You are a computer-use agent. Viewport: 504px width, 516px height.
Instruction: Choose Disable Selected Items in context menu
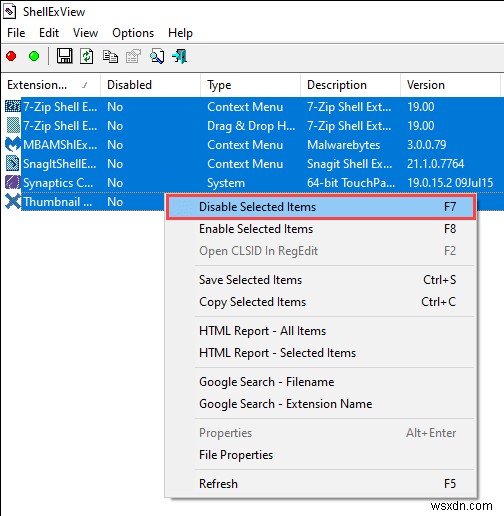tap(321, 207)
